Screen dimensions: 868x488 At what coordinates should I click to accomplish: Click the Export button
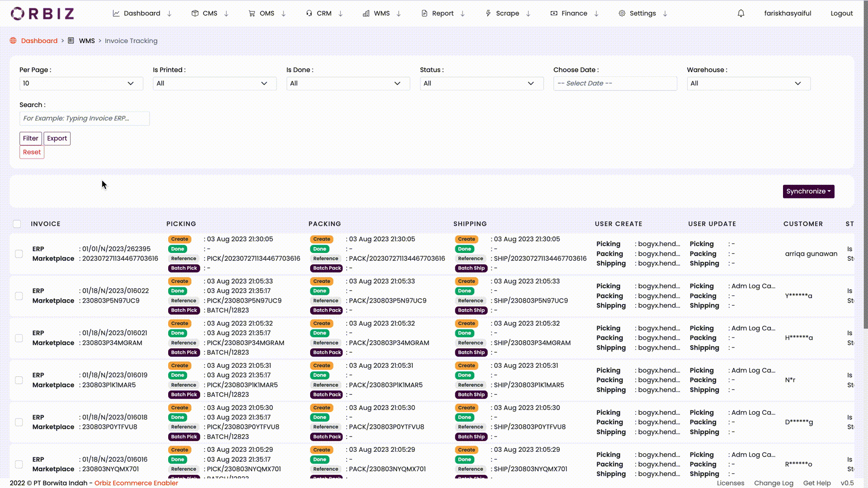[57, 138]
